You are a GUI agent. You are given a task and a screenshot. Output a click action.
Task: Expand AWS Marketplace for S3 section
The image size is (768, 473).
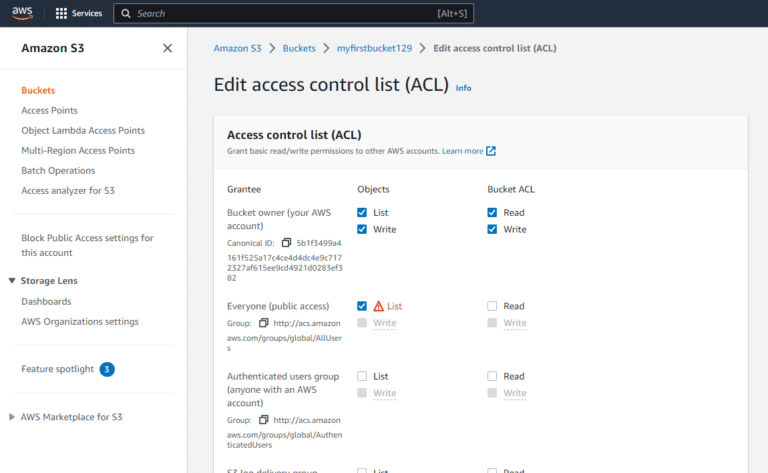[x=12, y=417]
